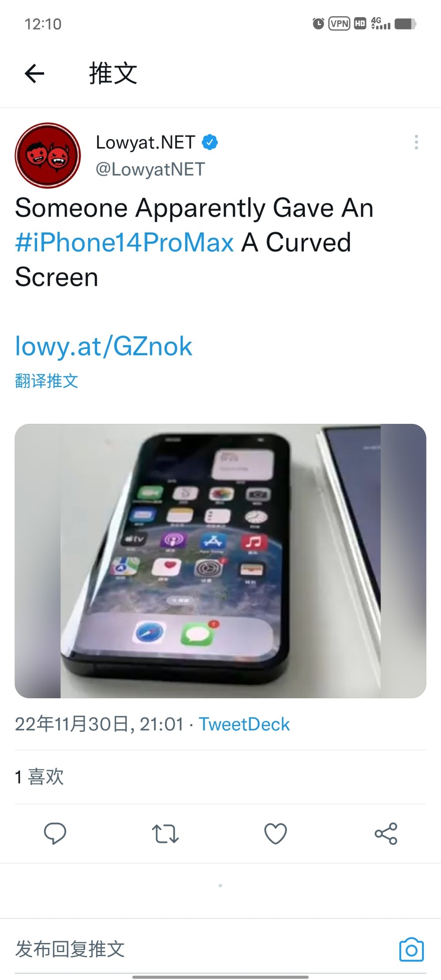
Task: Tap the blue verified badge
Action: click(x=210, y=142)
